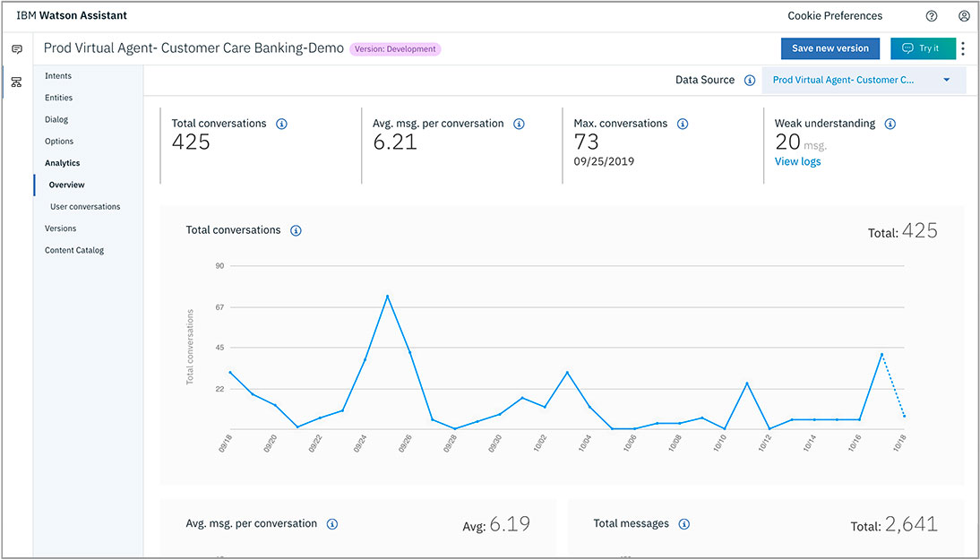Click the IBM Watson Assistant title
The height and width of the screenshot is (560, 980).
pos(72,15)
